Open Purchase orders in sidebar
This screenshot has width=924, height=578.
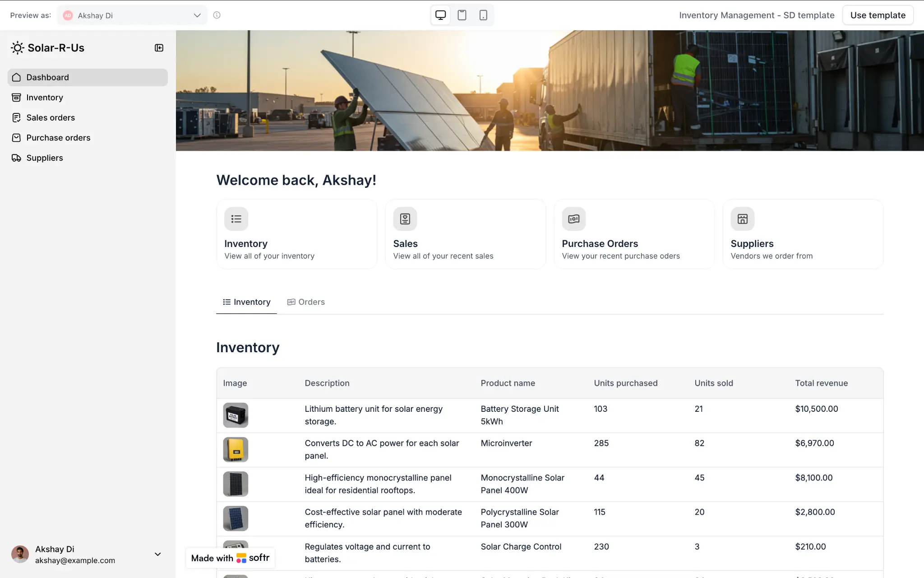click(x=88, y=138)
